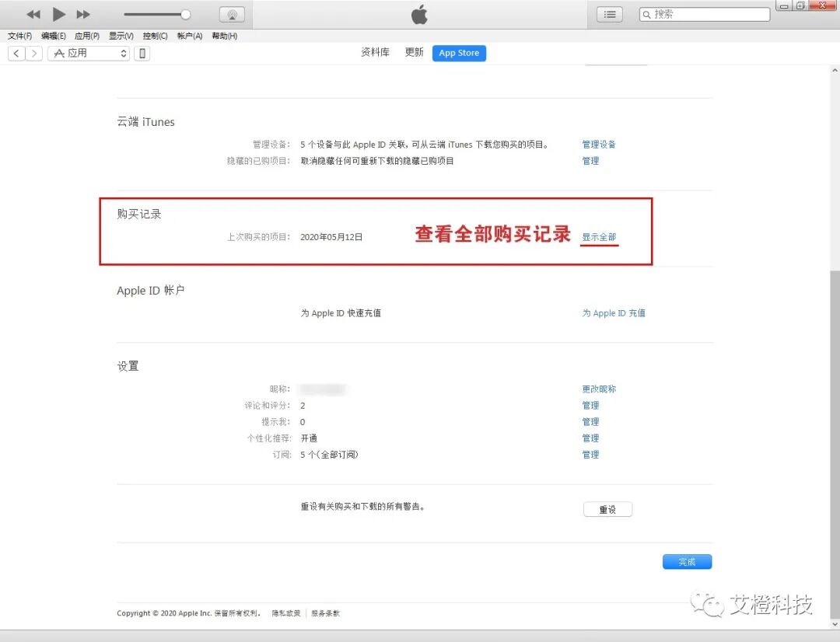
Task: Open the 隐私政策 footer link
Action: [x=286, y=613]
